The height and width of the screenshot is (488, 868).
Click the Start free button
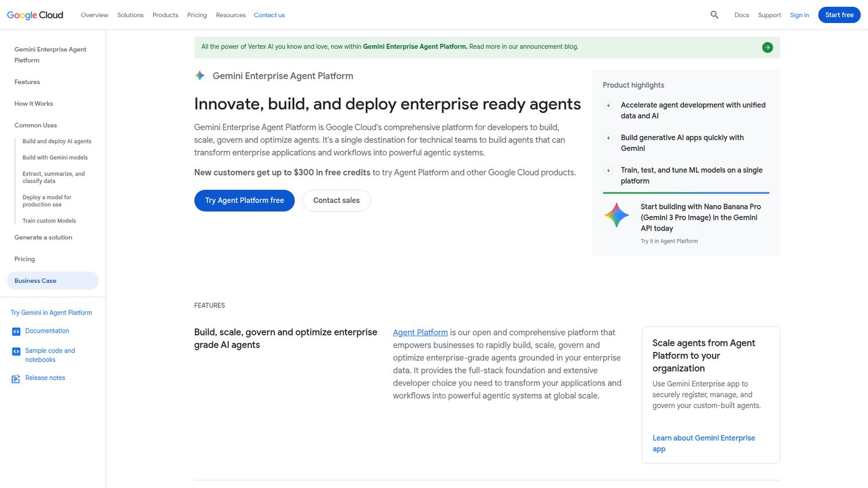click(x=839, y=15)
